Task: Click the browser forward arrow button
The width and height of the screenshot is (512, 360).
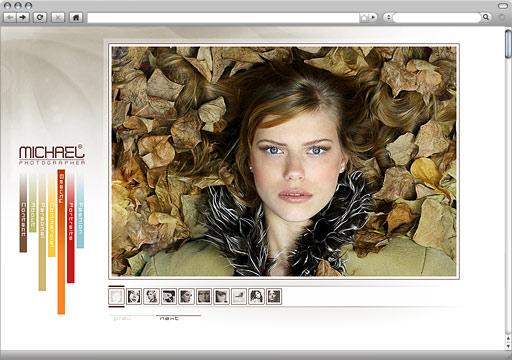Action: 23,17
